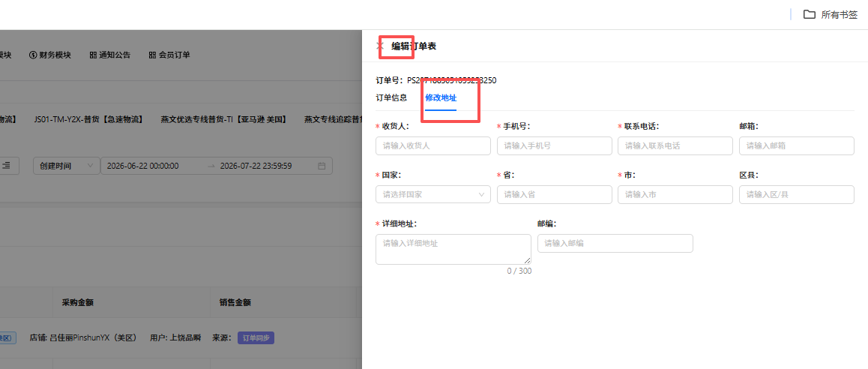Open 所有书签 bookmarks folder
This screenshot has width=868, height=369.
coord(831,15)
